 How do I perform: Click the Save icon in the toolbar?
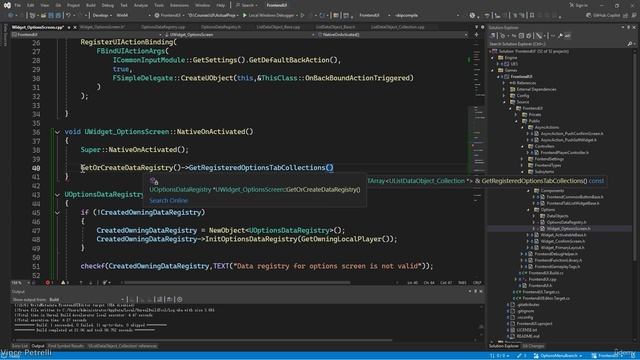tap(51, 15)
